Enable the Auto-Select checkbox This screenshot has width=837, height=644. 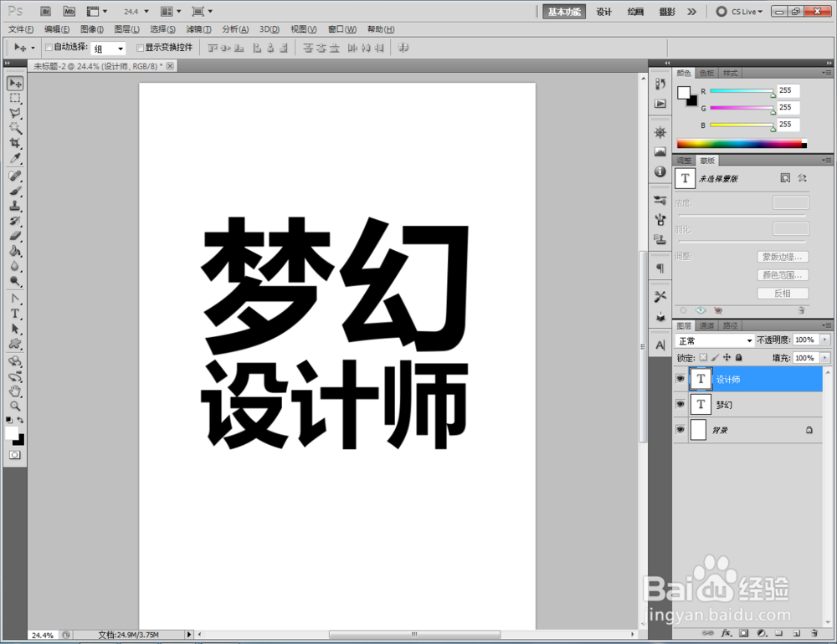tap(49, 48)
